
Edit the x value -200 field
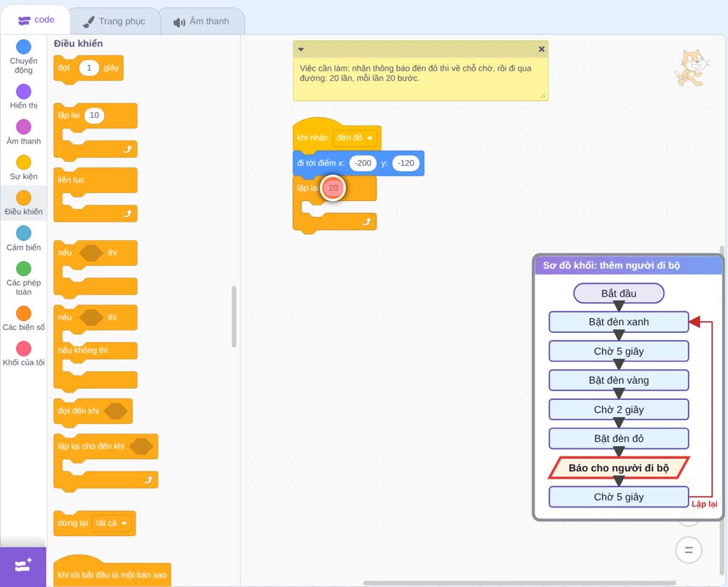[x=363, y=163]
